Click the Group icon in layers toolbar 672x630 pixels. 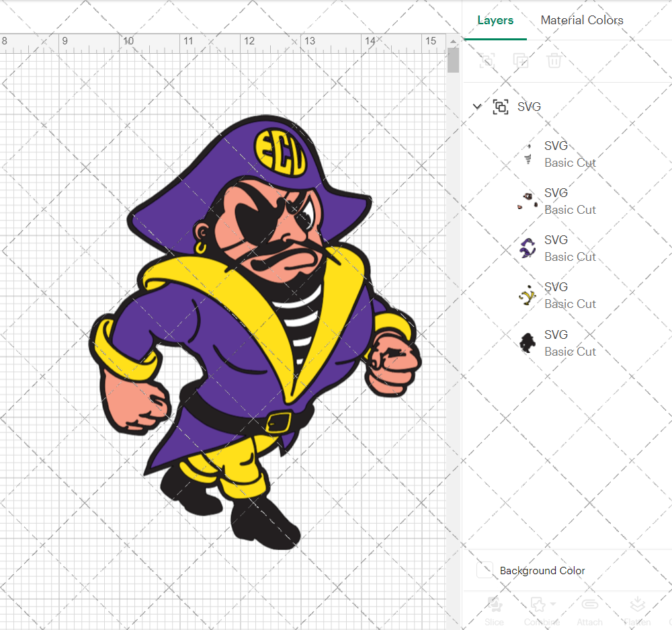pyautogui.click(x=487, y=61)
